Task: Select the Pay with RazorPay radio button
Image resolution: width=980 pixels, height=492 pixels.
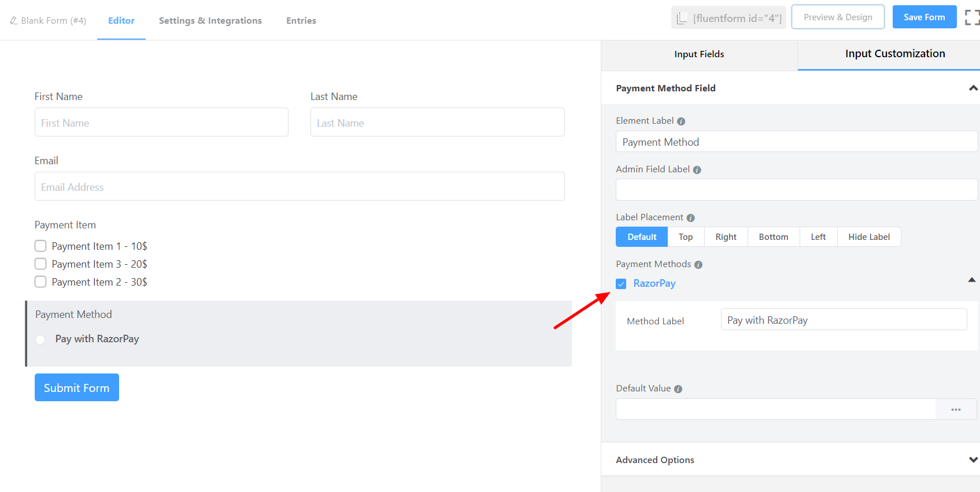Action: pyautogui.click(x=40, y=339)
